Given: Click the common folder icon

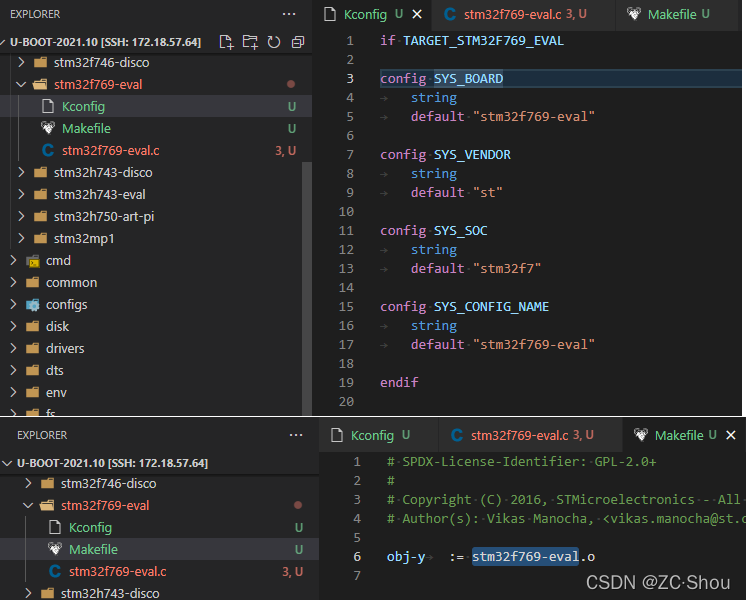Looking at the screenshot, I should (33, 282).
